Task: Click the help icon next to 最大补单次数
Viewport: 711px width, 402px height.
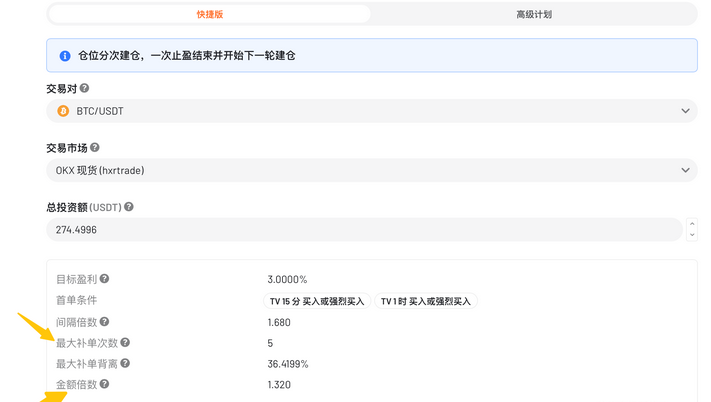Action: (x=126, y=343)
